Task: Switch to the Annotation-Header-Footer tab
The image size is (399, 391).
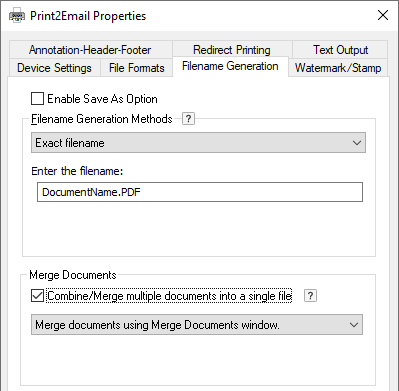Action: pos(90,50)
